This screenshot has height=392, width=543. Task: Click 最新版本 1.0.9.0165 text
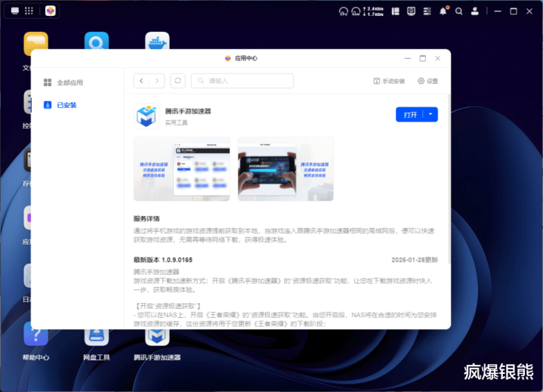(x=163, y=260)
